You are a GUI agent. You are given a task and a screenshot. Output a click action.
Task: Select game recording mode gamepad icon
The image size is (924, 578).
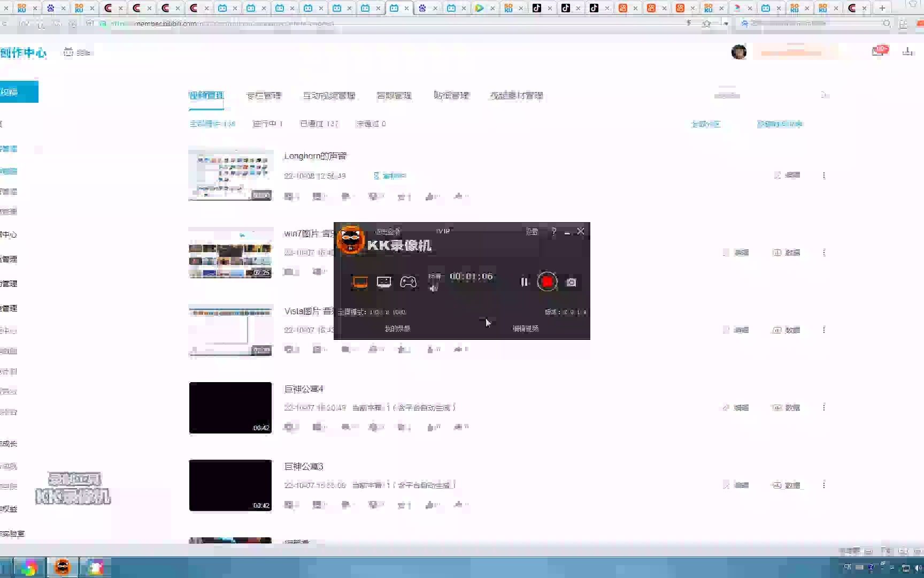point(408,282)
